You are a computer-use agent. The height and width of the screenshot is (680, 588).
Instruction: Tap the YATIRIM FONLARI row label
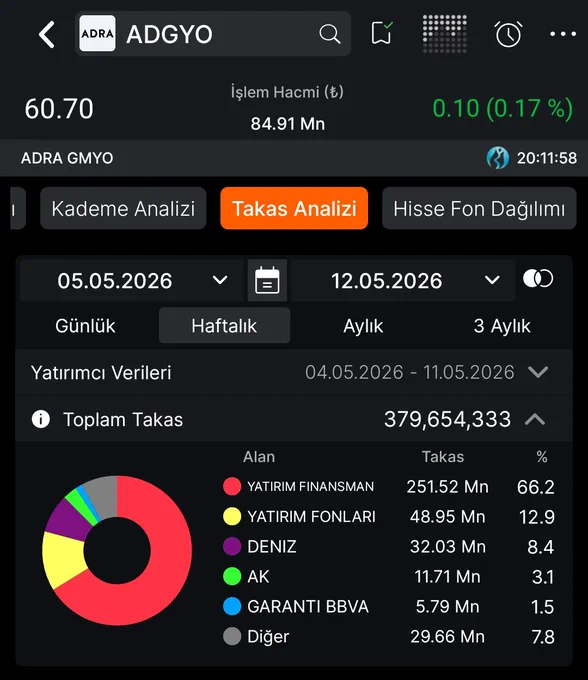(x=311, y=517)
